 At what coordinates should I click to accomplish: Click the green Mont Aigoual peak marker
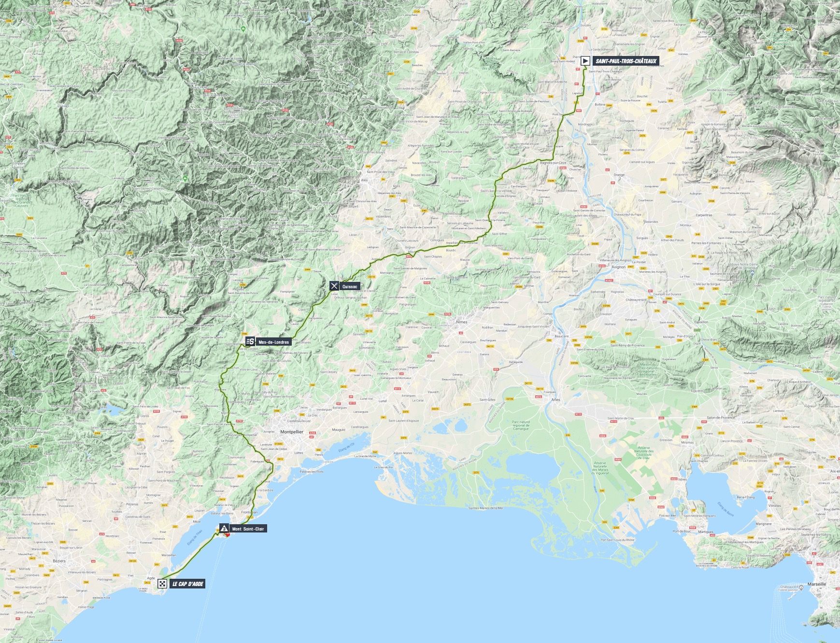click(x=185, y=179)
